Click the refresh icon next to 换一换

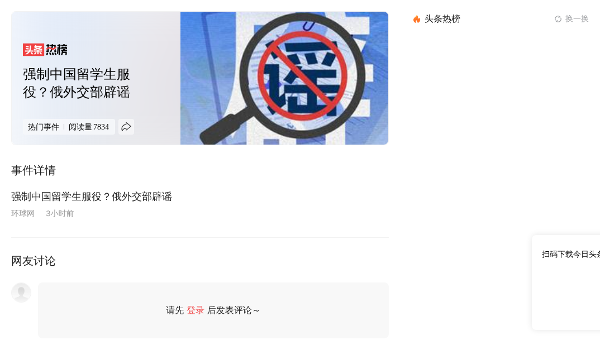click(558, 19)
